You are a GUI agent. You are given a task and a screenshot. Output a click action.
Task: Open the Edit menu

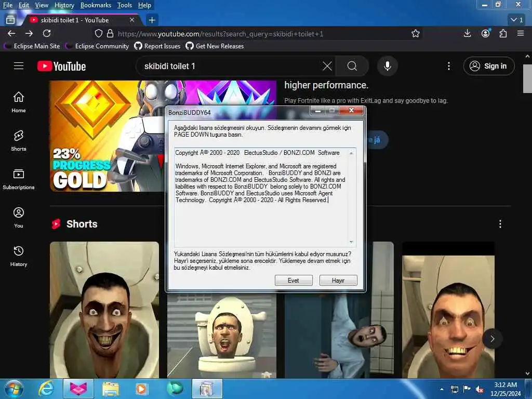coord(24,5)
